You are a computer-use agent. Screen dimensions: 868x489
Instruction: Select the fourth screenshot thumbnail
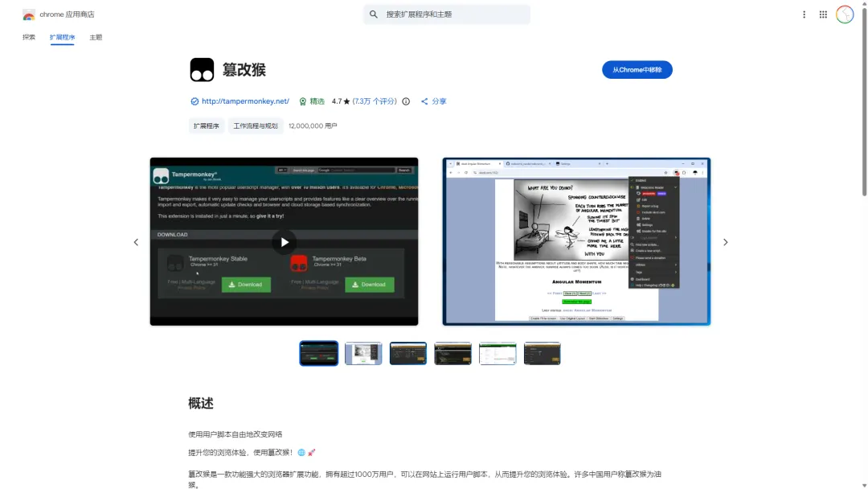click(452, 353)
